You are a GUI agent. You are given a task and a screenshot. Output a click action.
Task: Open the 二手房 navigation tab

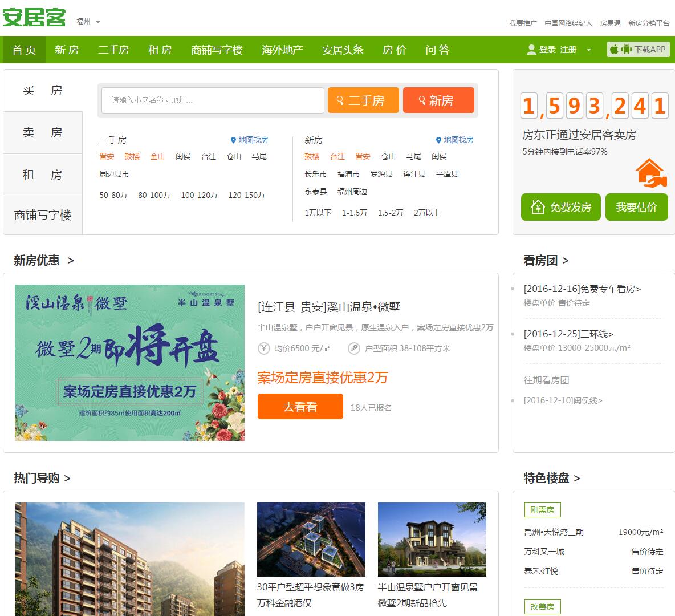click(113, 50)
